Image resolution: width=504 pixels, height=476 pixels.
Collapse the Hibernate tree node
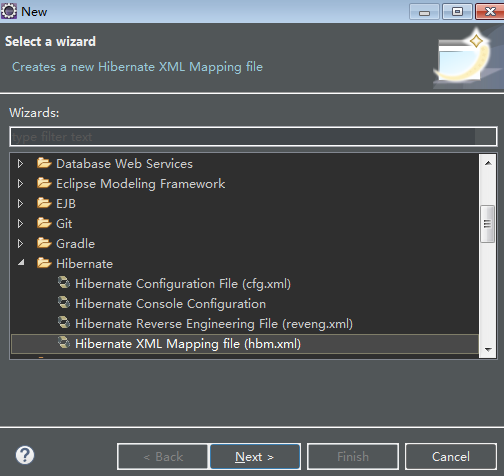(21, 263)
